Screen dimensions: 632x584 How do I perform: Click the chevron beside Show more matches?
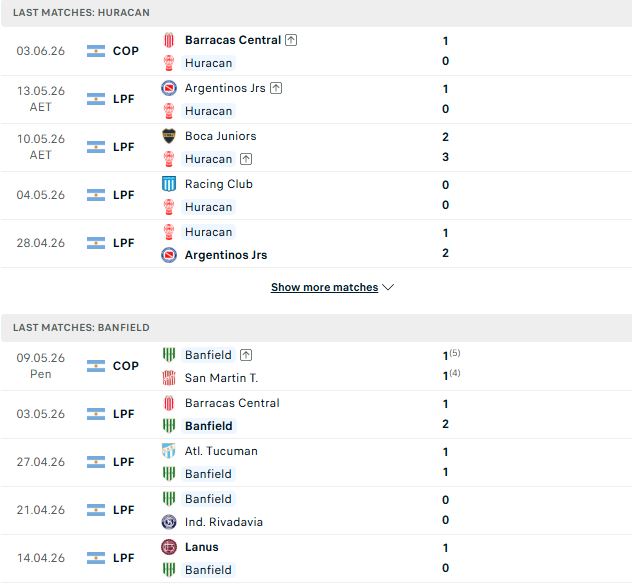pos(388,287)
